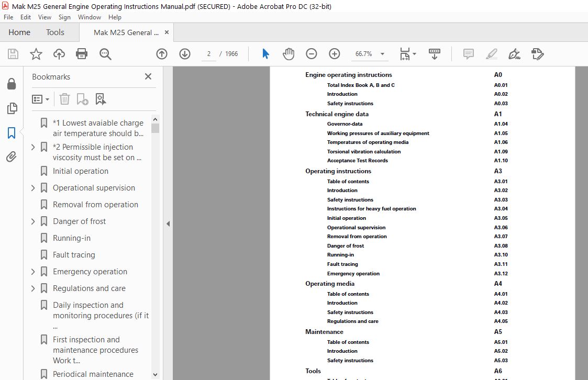The image size is (588, 380).
Task: Open the File menu
Action: pos(8,17)
